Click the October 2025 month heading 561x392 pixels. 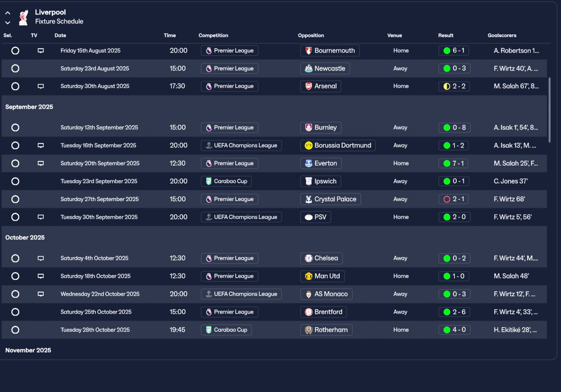(x=25, y=238)
